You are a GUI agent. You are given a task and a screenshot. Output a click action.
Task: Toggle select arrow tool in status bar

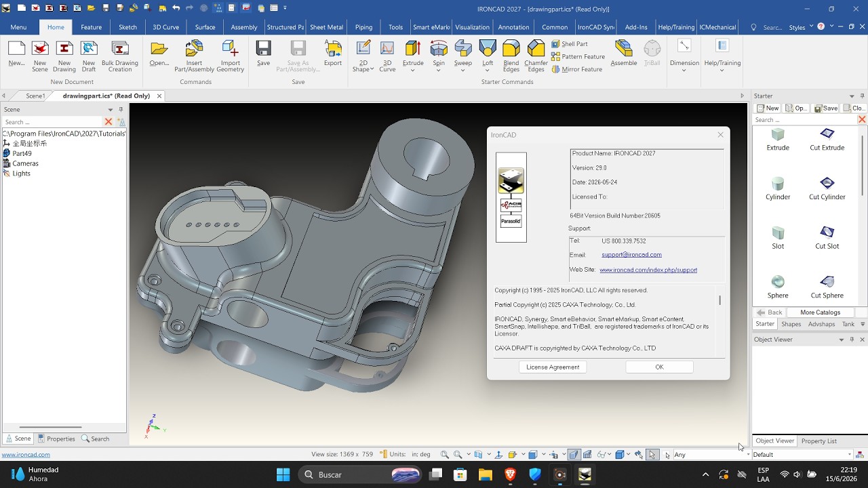(x=652, y=455)
